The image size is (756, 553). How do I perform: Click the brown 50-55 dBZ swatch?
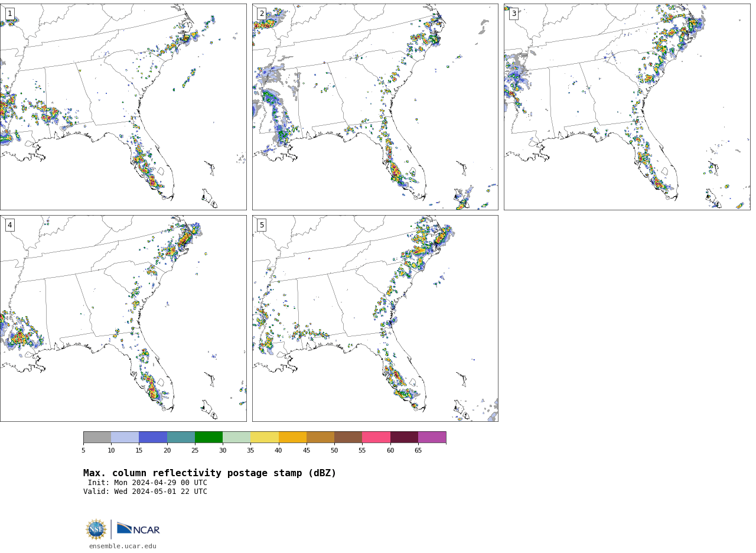click(x=348, y=437)
